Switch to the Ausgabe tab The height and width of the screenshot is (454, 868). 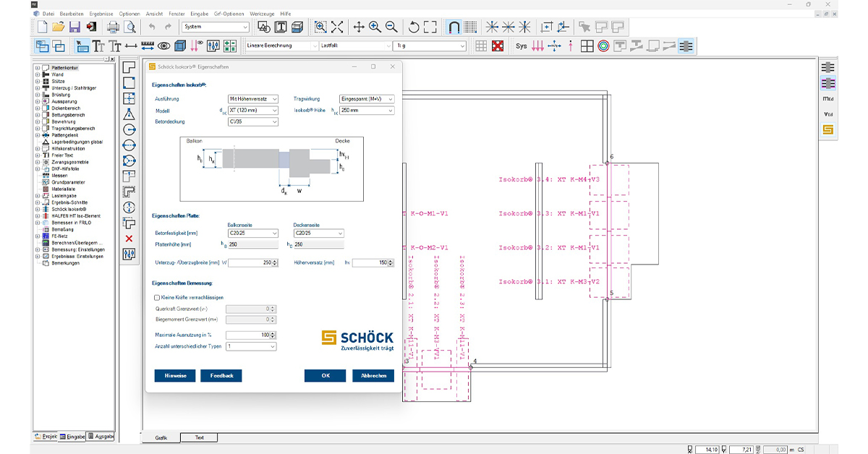[x=101, y=437]
